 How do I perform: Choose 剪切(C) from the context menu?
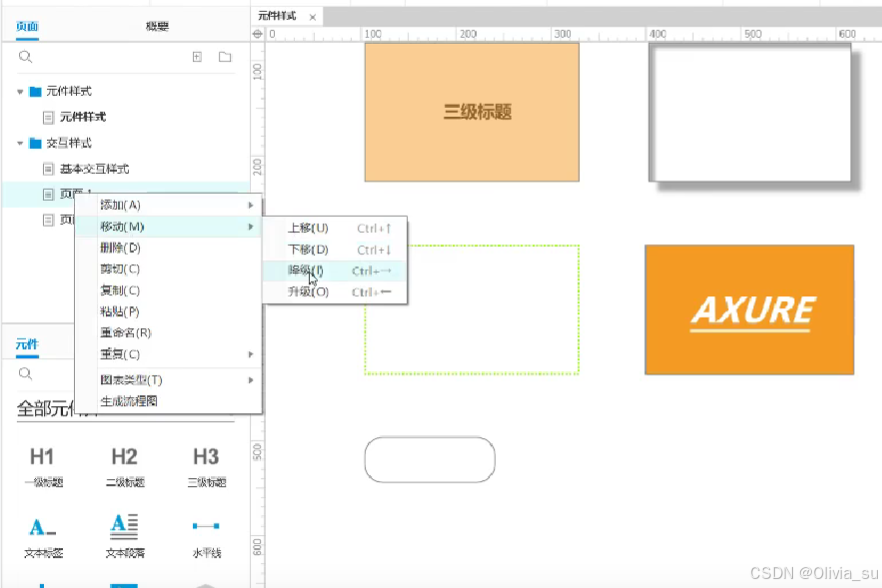(x=168, y=270)
